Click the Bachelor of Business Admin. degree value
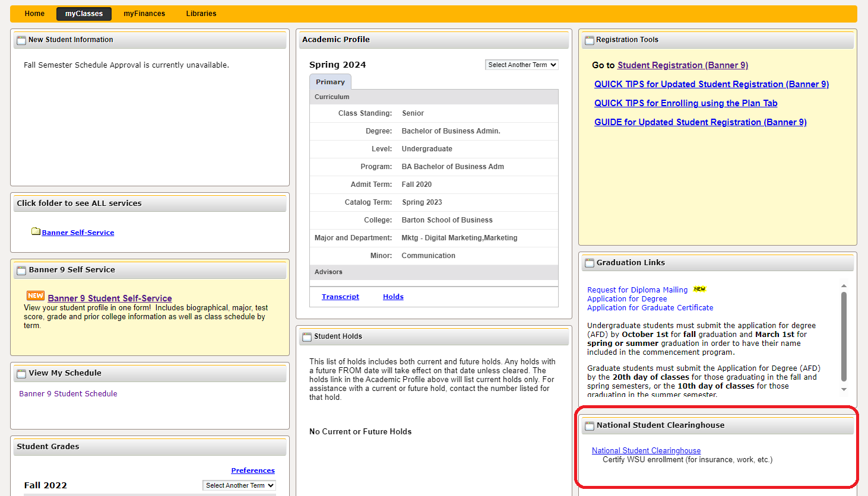Viewport: 868px width, 496px height. [x=451, y=131]
